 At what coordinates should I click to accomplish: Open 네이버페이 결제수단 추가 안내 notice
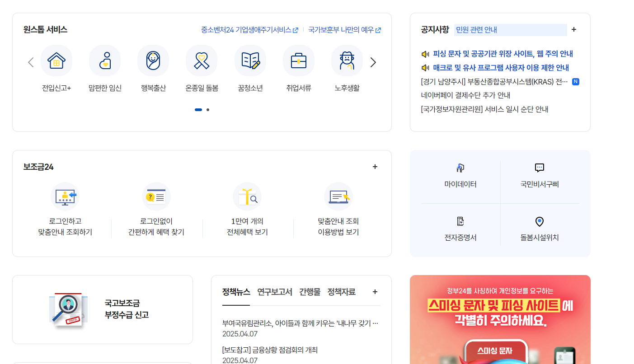click(x=465, y=95)
